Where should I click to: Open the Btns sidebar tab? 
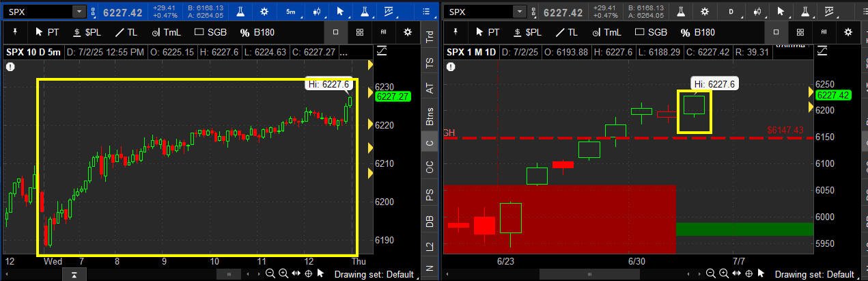430,116
